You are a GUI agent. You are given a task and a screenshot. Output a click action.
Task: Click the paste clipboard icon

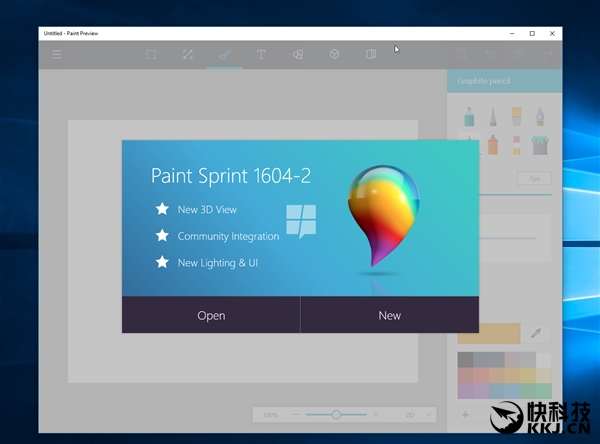tap(461, 54)
